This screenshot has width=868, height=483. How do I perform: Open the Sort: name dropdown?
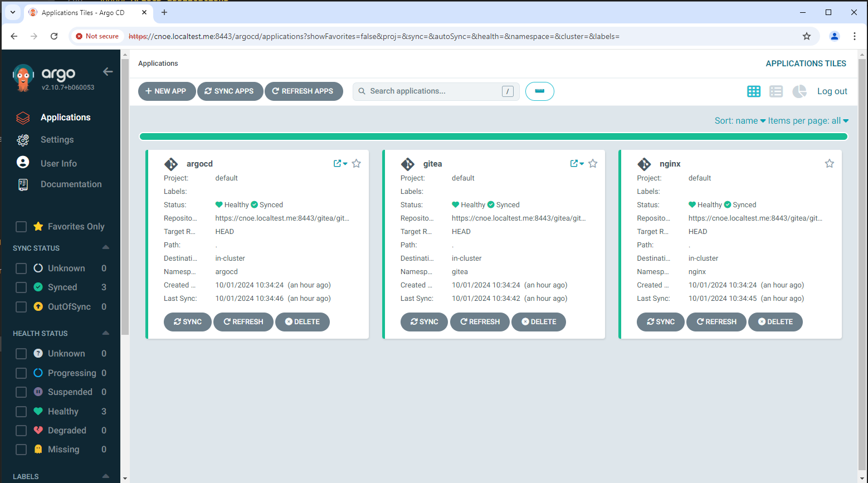[739, 121]
